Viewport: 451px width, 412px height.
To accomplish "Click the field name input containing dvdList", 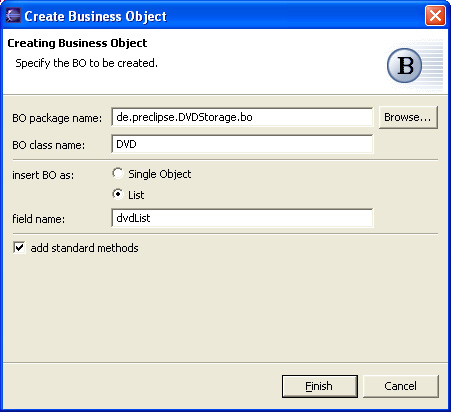I will pyautogui.click(x=242, y=218).
